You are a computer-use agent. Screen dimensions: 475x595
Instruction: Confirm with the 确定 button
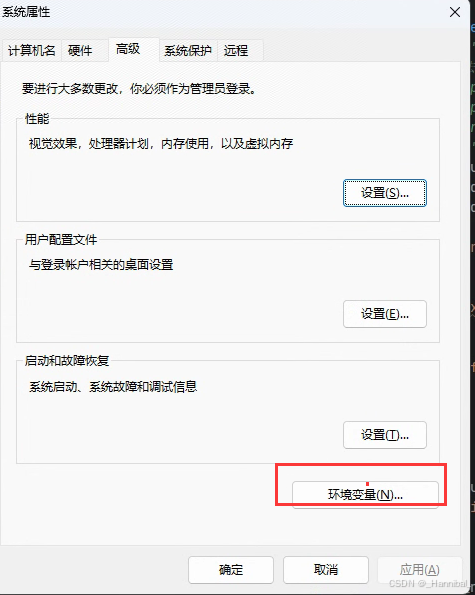pyautogui.click(x=231, y=570)
